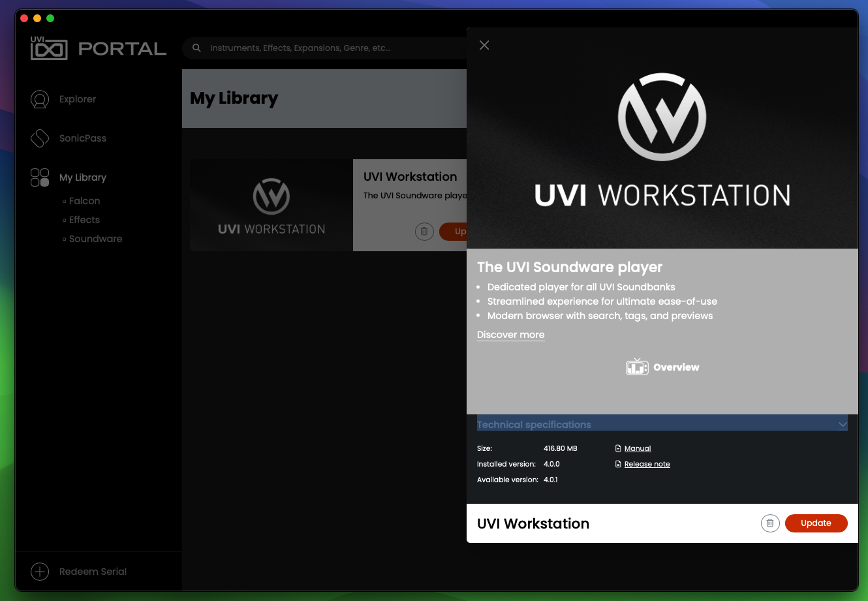
Task: Click the SonicPass sidebar icon
Action: 40,138
